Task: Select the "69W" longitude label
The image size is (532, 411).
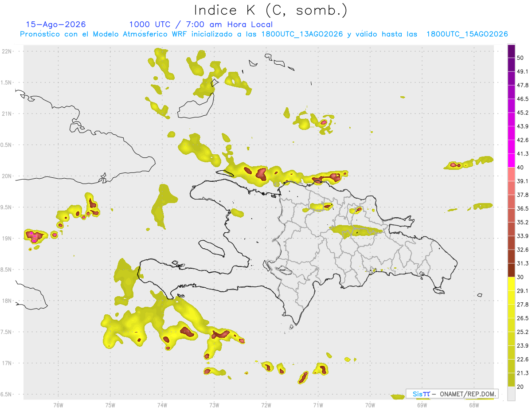Action: tap(422, 405)
